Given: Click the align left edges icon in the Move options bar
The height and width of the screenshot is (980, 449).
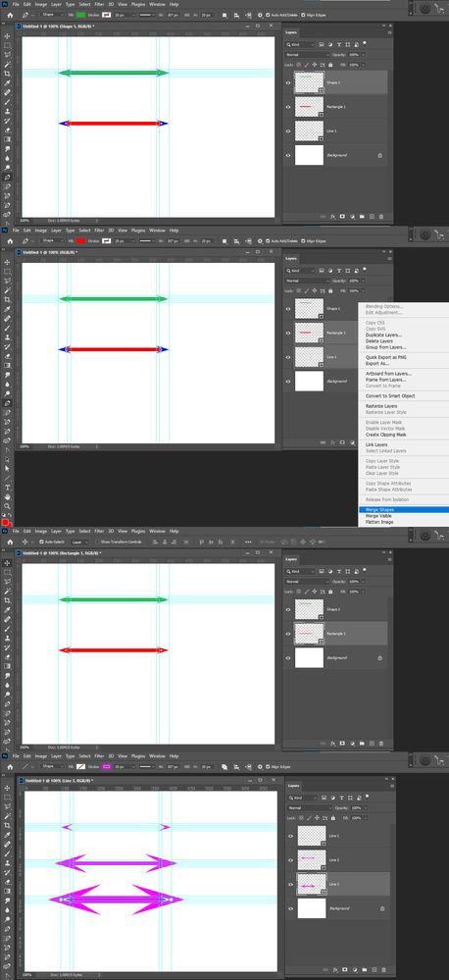Looking at the screenshot, I should [152, 542].
